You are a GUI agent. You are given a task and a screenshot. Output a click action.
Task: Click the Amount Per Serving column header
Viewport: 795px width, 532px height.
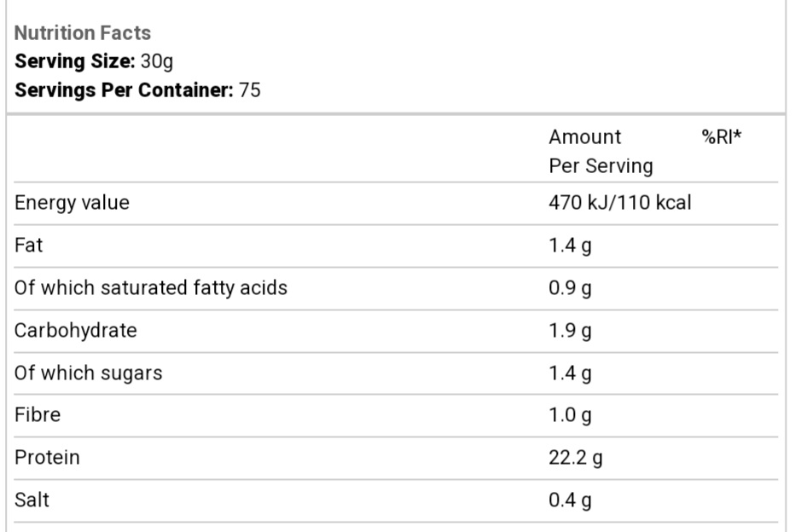pyautogui.click(x=600, y=151)
